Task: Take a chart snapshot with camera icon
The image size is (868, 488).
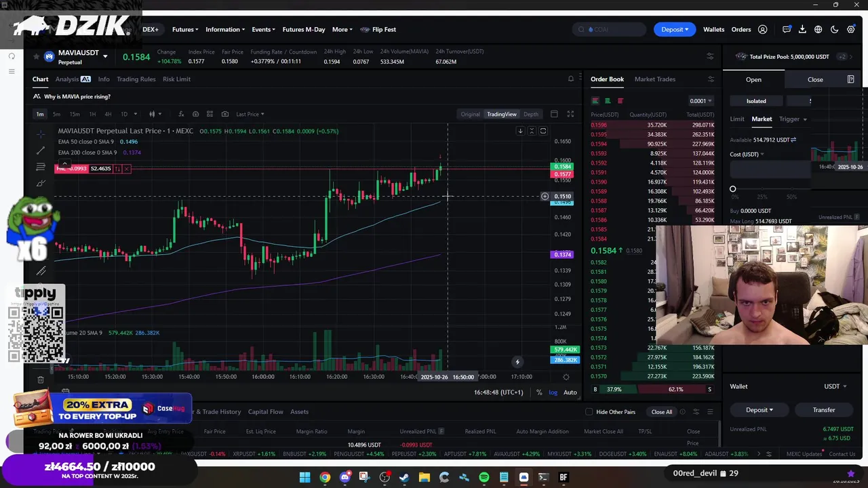Action: pos(224,114)
